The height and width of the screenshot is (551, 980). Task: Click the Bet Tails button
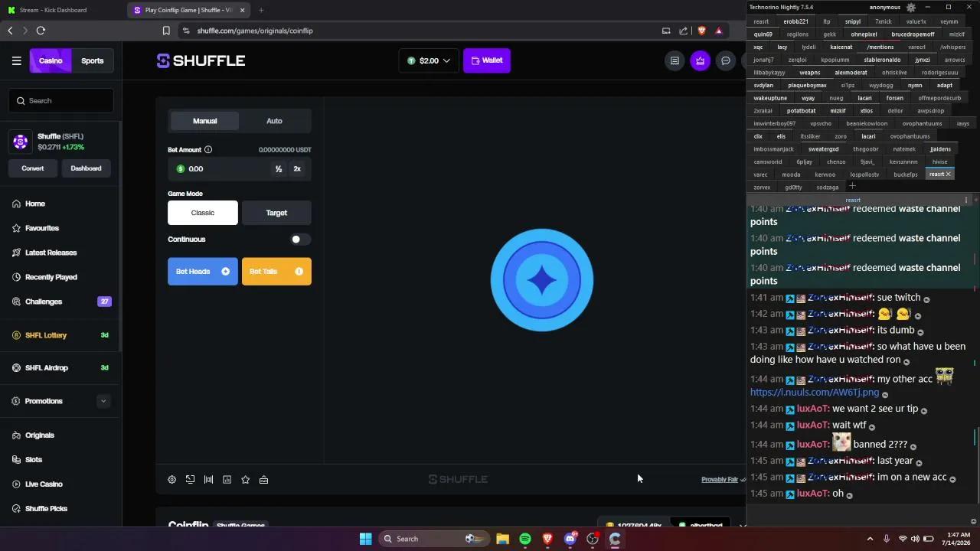(276, 272)
